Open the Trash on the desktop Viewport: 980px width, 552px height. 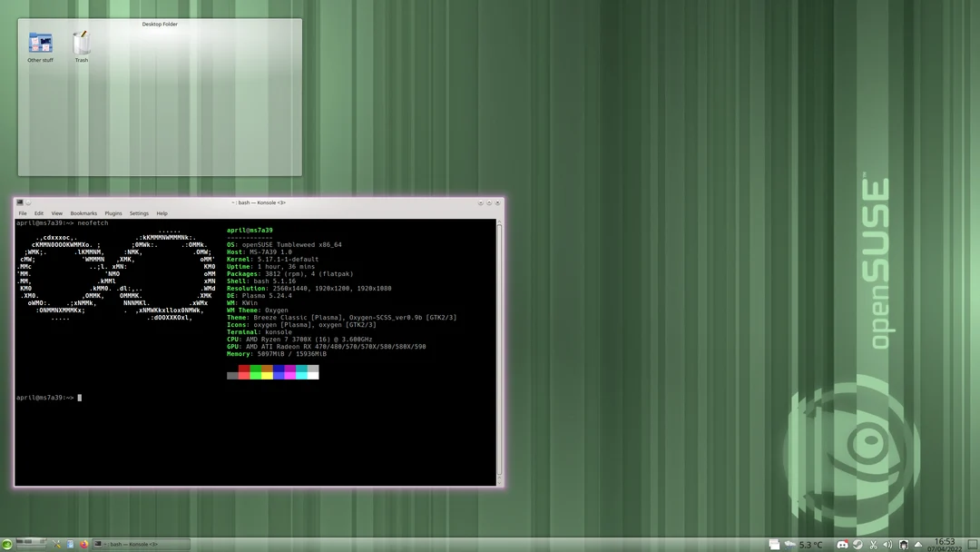(81, 43)
